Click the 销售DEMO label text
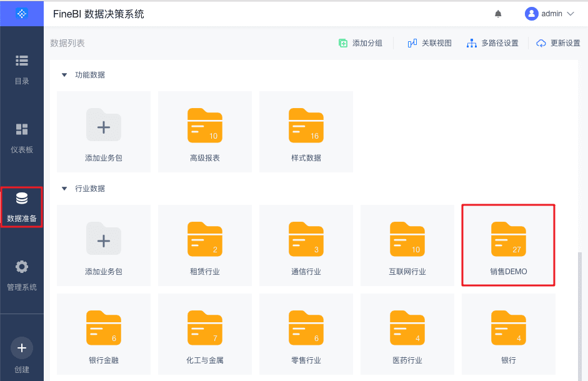 [509, 272]
